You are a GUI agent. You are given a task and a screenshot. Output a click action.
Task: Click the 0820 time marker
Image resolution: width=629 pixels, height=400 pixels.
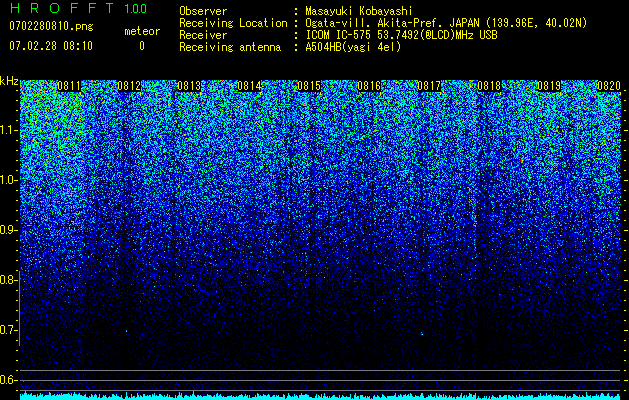click(609, 86)
